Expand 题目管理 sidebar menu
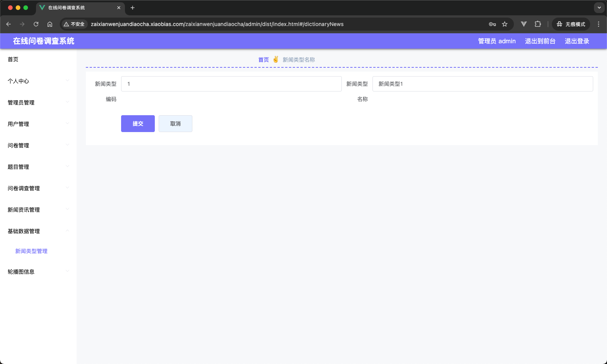The image size is (607, 364). tap(38, 166)
